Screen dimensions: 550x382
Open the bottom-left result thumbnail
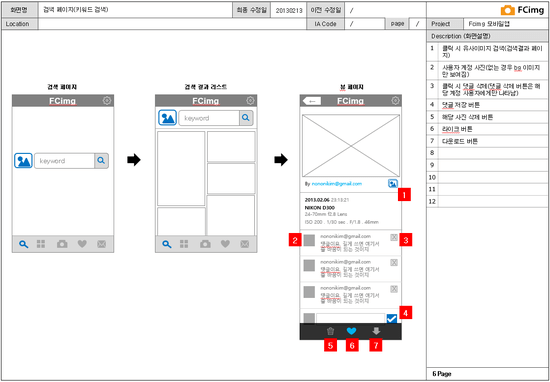tap(181, 221)
